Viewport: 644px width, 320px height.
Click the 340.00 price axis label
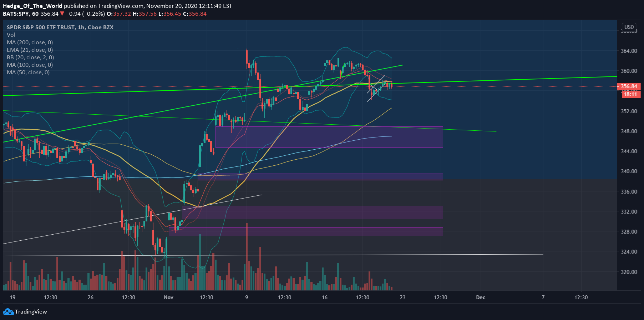pos(629,171)
